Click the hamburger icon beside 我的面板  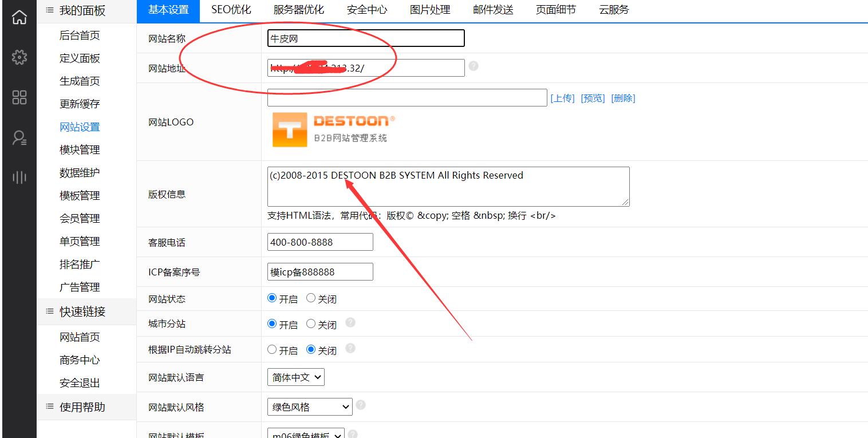pyautogui.click(x=49, y=9)
